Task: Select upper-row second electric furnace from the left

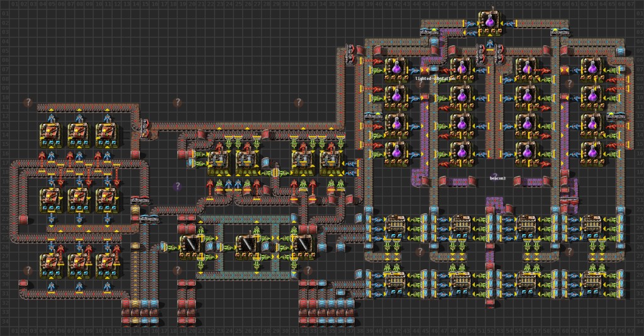Action: click(x=462, y=228)
